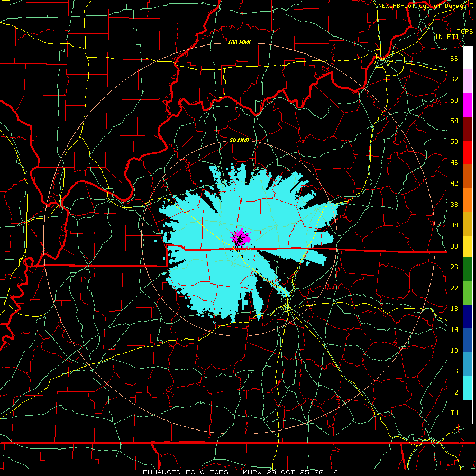Click the 100 NMI range ring label
This screenshot has width=476, height=476.
[x=239, y=42]
